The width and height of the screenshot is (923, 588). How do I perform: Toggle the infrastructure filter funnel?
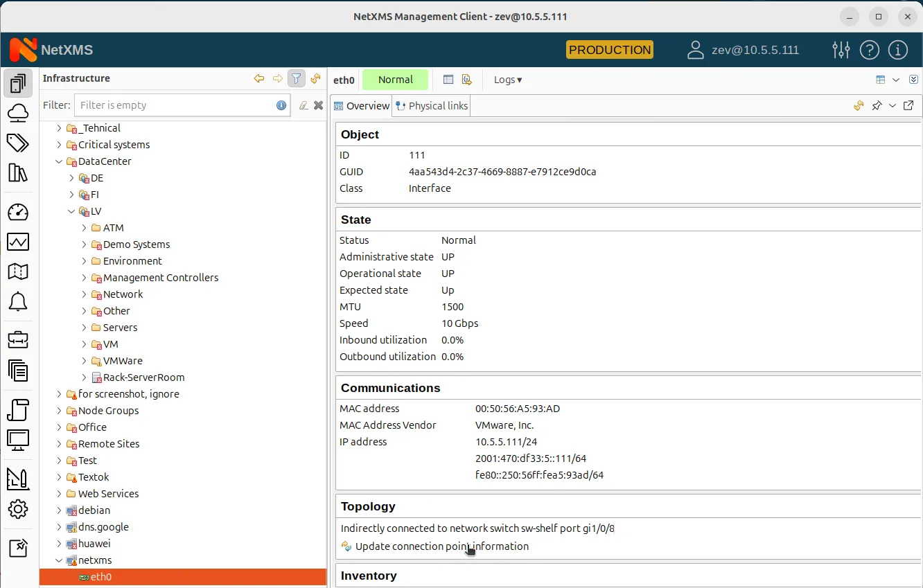coord(296,78)
